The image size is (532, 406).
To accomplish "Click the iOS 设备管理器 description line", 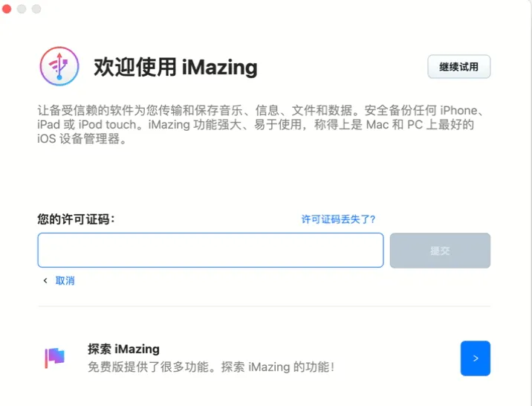I will tap(82, 139).
